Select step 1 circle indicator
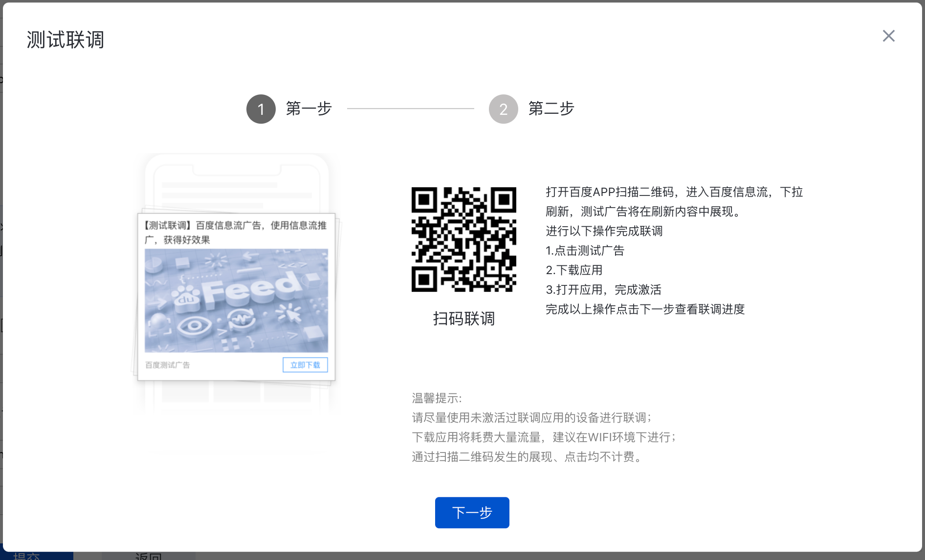This screenshot has width=925, height=560. click(261, 109)
